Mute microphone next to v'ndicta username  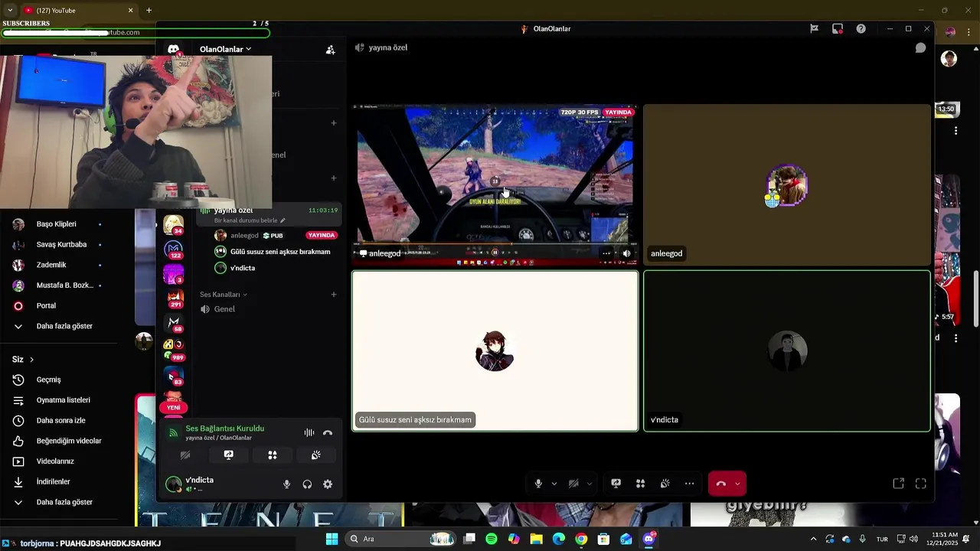coord(287,484)
